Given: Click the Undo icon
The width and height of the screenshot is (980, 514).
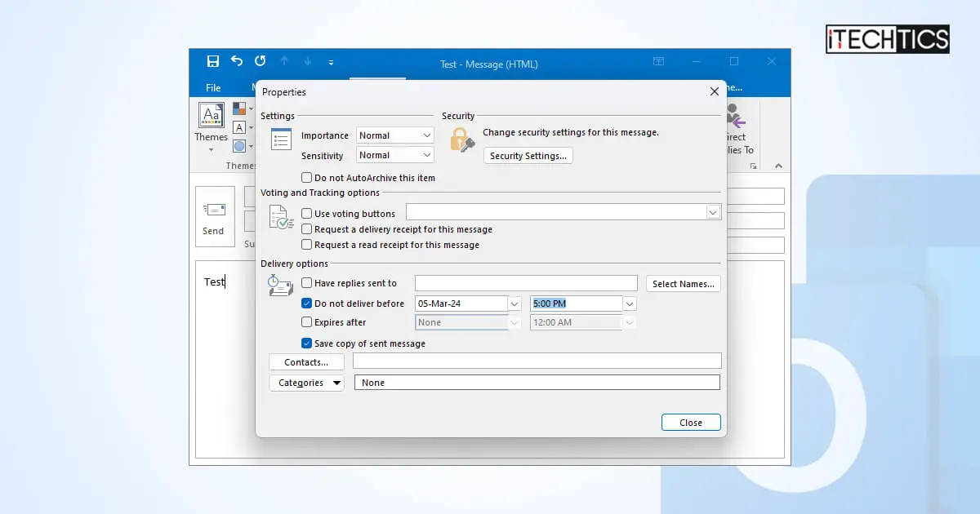Looking at the screenshot, I should click(x=236, y=60).
